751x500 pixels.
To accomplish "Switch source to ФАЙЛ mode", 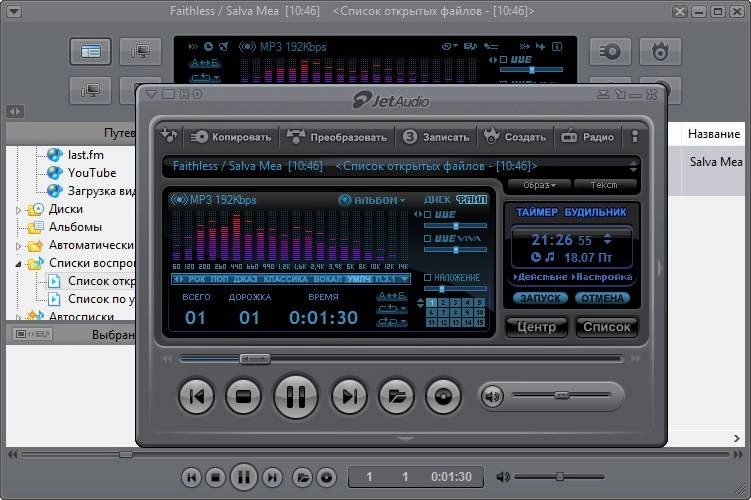I will pyautogui.click(x=471, y=200).
